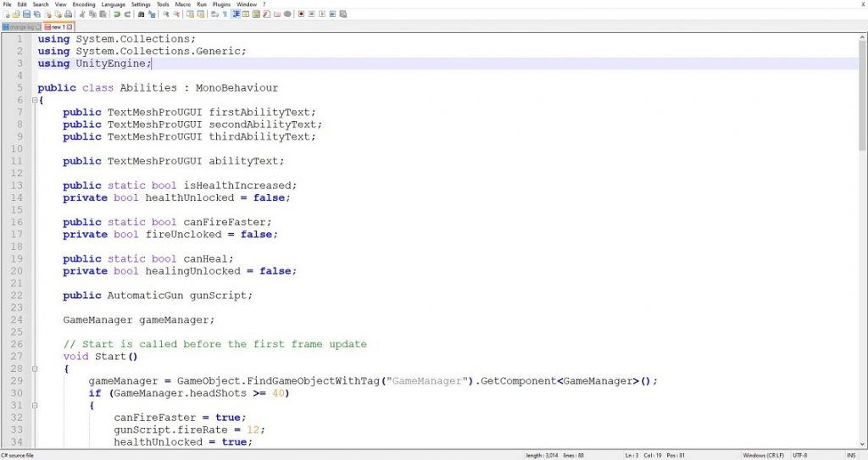Open Find with the binoculars icon
This screenshot has width=868, height=460.
click(x=141, y=14)
